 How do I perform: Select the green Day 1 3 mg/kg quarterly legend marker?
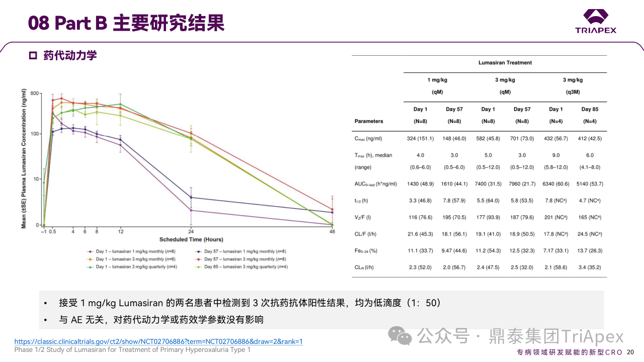(90, 267)
